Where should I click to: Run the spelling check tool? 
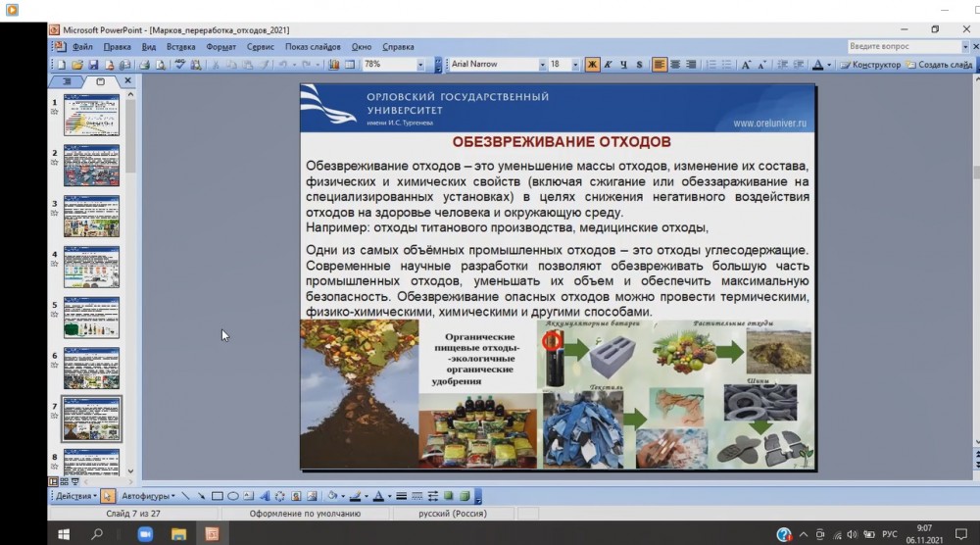[x=179, y=65]
